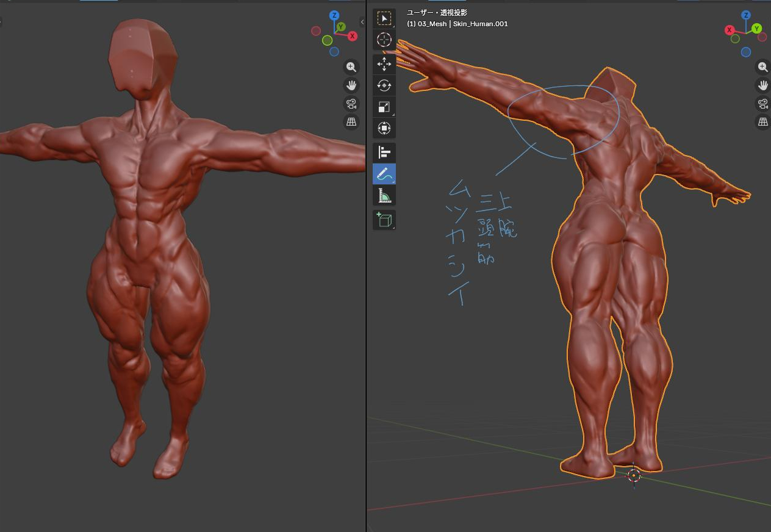Activate the 3D Cursor tool

(384, 40)
